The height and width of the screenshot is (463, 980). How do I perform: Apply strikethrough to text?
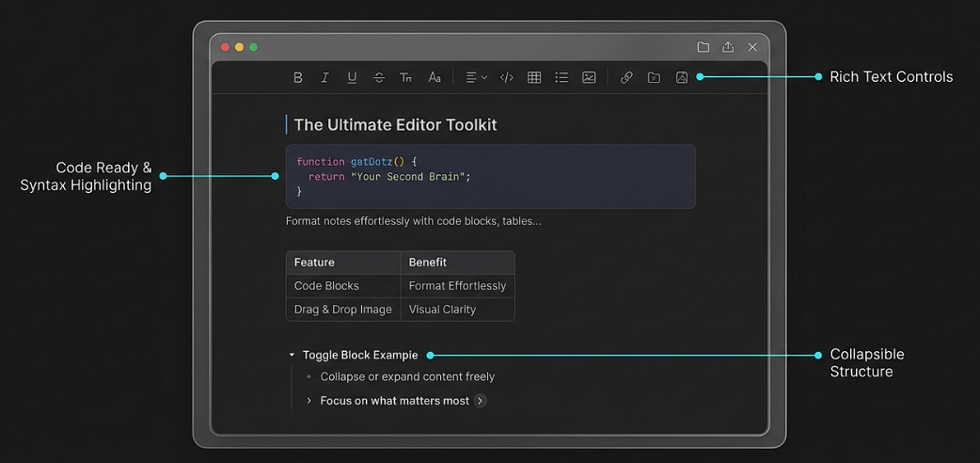click(x=379, y=78)
